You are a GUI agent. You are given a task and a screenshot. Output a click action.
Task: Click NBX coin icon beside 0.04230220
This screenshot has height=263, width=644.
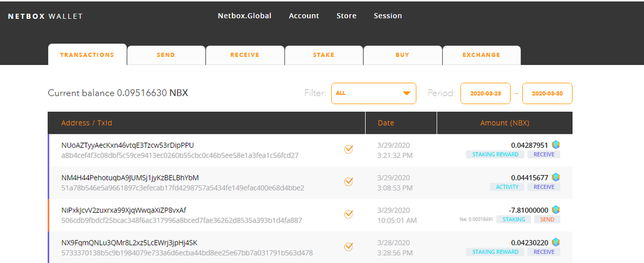tap(556, 242)
